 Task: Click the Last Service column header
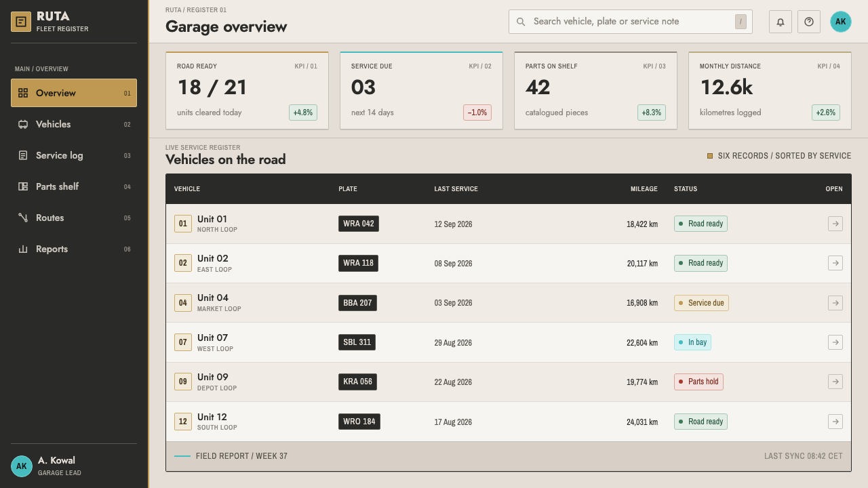[456, 189]
